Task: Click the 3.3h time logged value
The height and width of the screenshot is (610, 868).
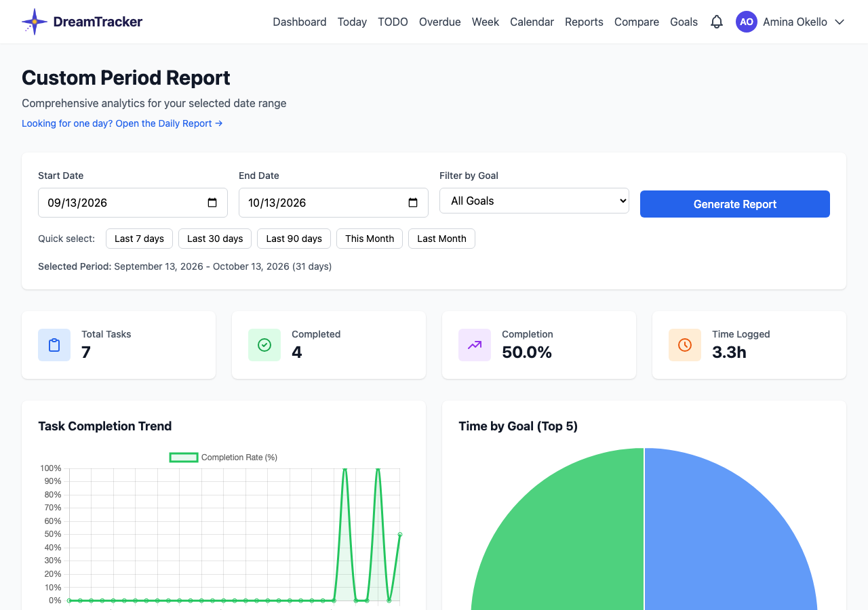Action: pyautogui.click(x=729, y=352)
